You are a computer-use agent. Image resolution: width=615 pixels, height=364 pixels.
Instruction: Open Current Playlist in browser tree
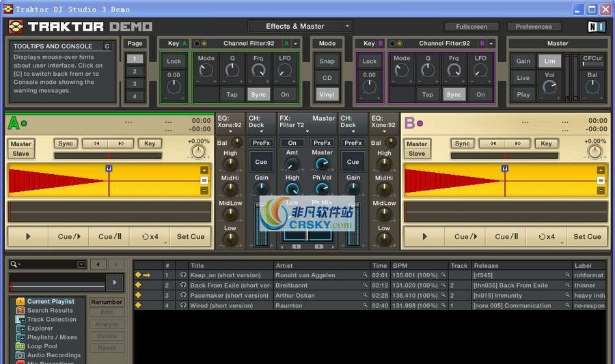tap(51, 301)
